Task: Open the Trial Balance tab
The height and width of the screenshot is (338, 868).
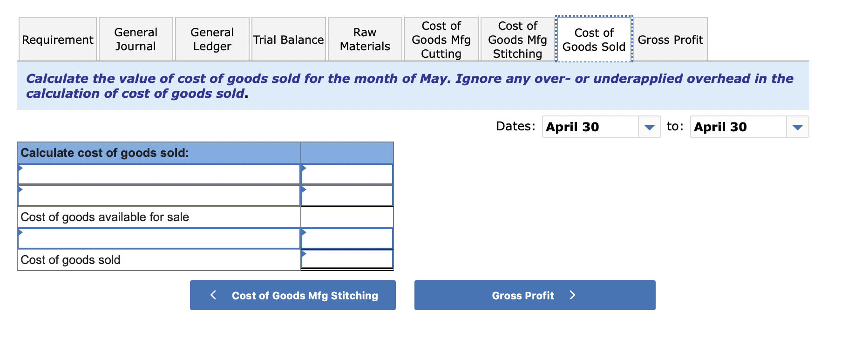Action: point(288,40)
